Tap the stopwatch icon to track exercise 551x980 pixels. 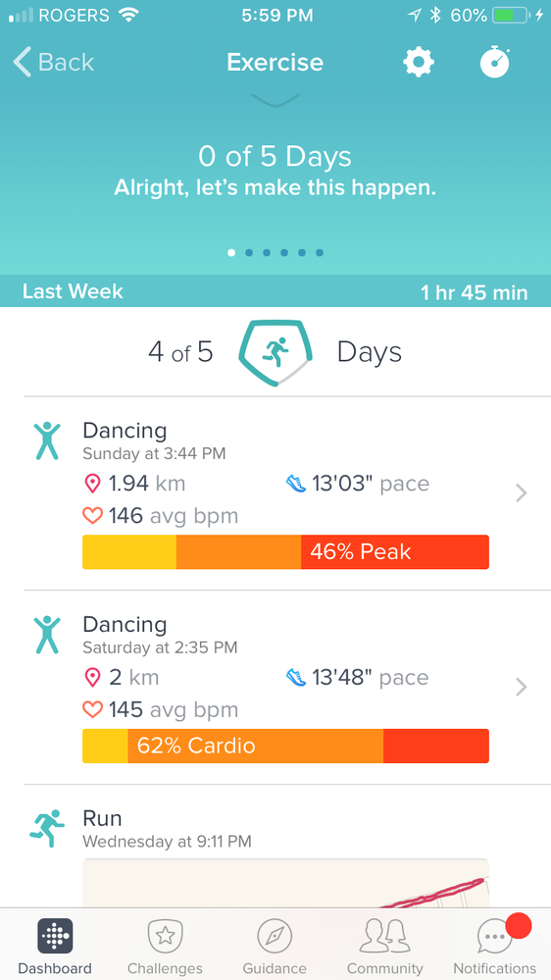[495, 61]
